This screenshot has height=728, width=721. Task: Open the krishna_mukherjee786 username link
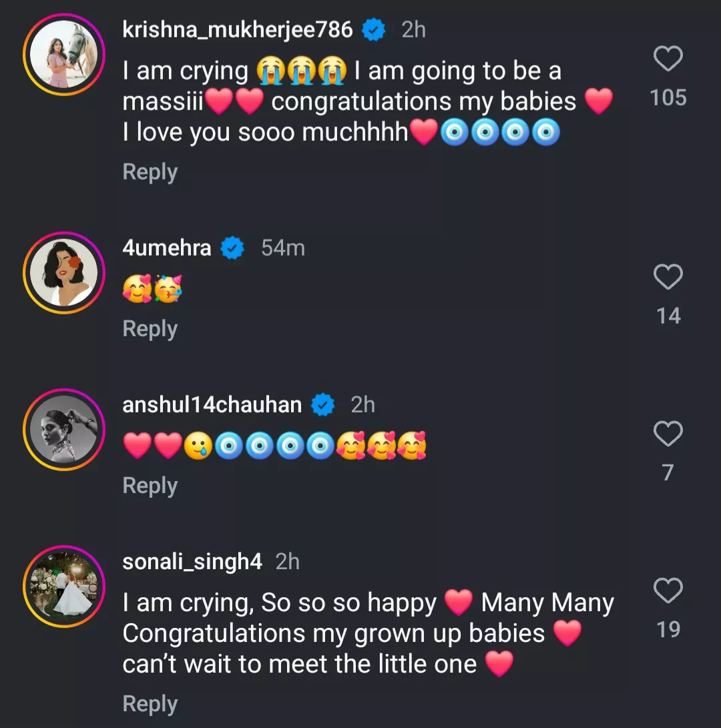(238, 29)
